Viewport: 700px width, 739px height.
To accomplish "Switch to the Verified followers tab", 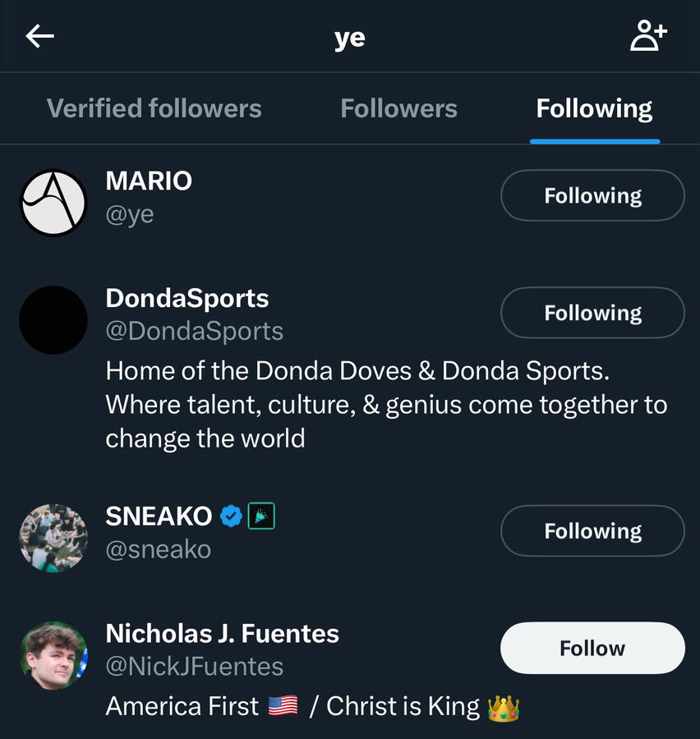I will tap(154, 108).
